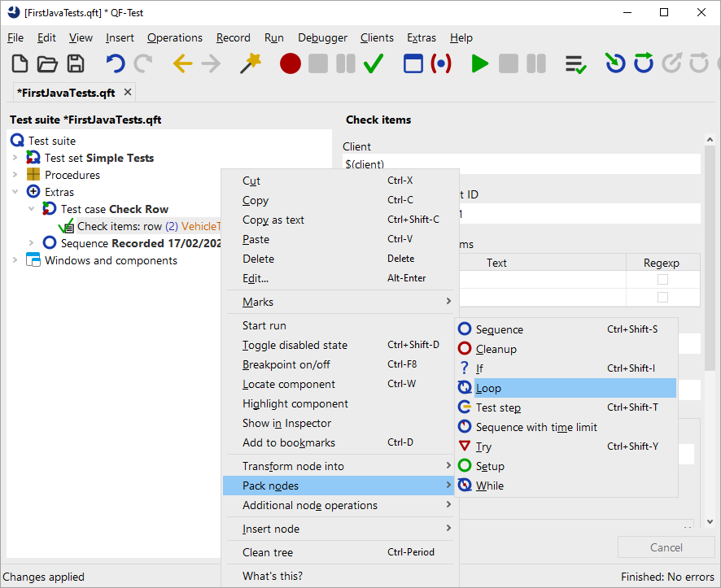This screenshot has height=588, width=721.
Task: Choose Copy as text menu entry
Action: click(x=341, y=220)
